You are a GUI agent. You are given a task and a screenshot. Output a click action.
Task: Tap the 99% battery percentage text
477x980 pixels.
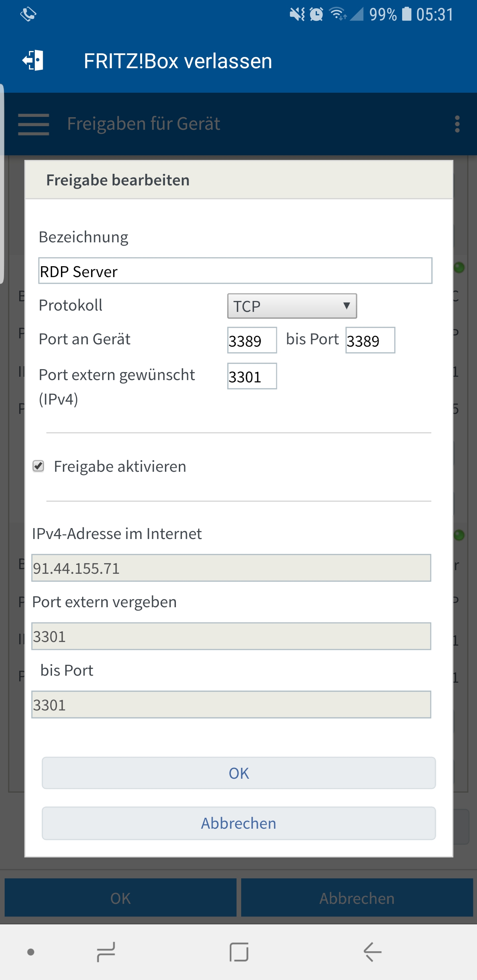click(x=383, y=15)
